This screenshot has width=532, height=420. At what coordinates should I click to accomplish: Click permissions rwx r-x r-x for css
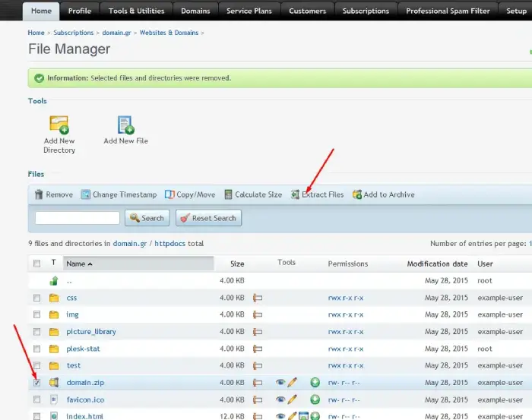[346, 298]
